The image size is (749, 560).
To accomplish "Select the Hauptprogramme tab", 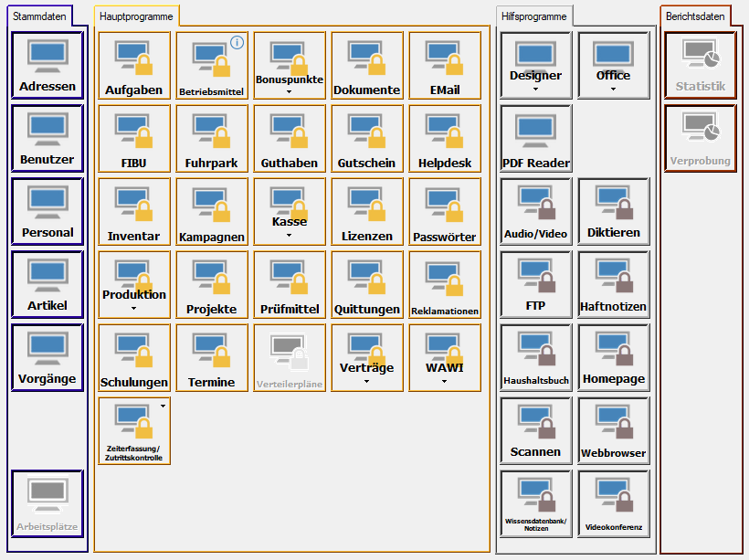I will [137, 16].
